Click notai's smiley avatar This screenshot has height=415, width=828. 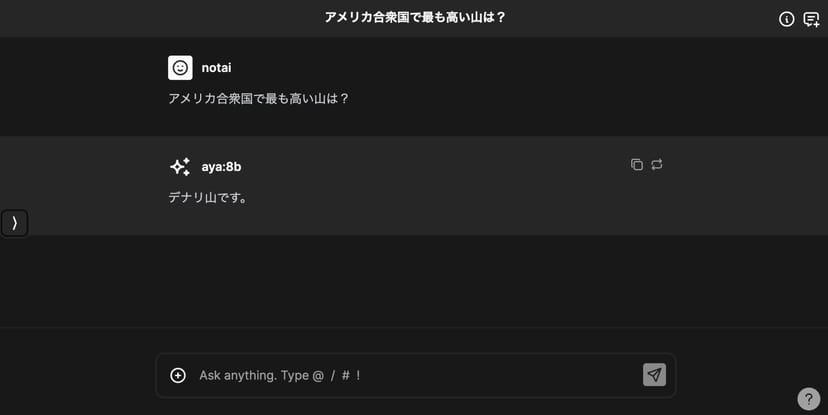pyautogui.click(x=180, y=68)
